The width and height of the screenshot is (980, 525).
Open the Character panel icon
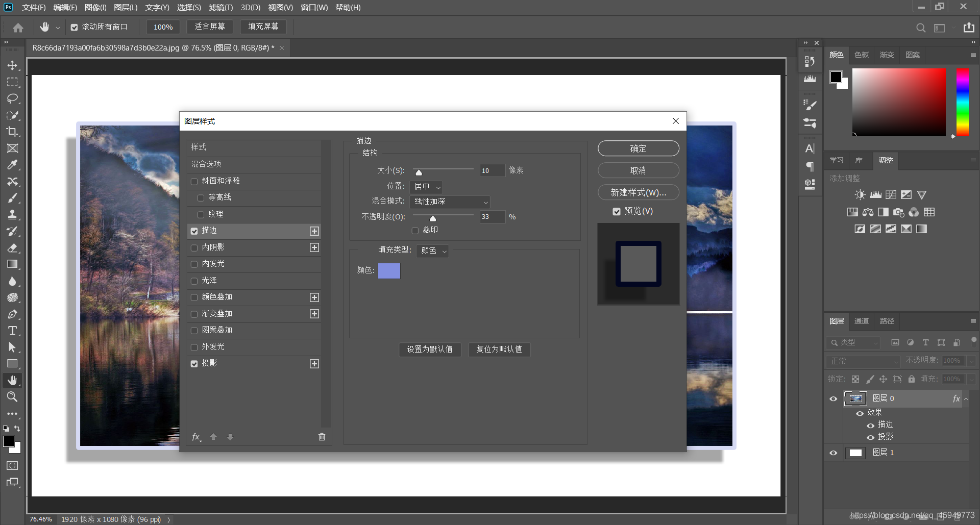(810, 148)
